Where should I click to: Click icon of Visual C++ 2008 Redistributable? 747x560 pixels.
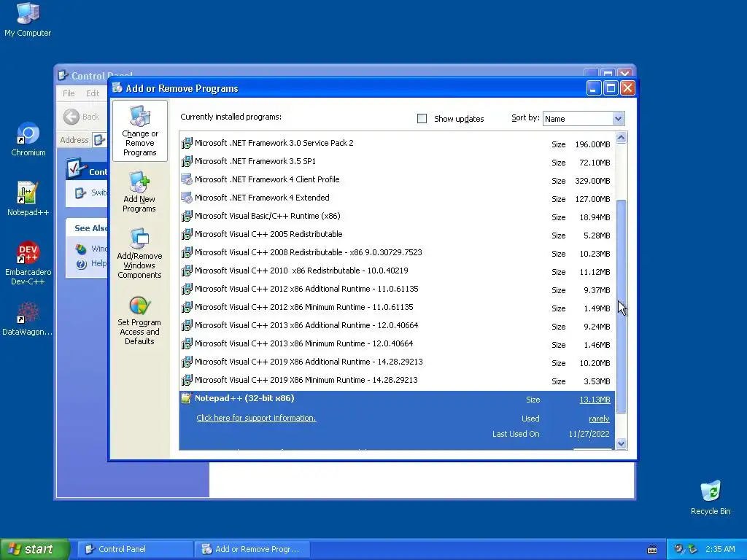click(187, 252)
